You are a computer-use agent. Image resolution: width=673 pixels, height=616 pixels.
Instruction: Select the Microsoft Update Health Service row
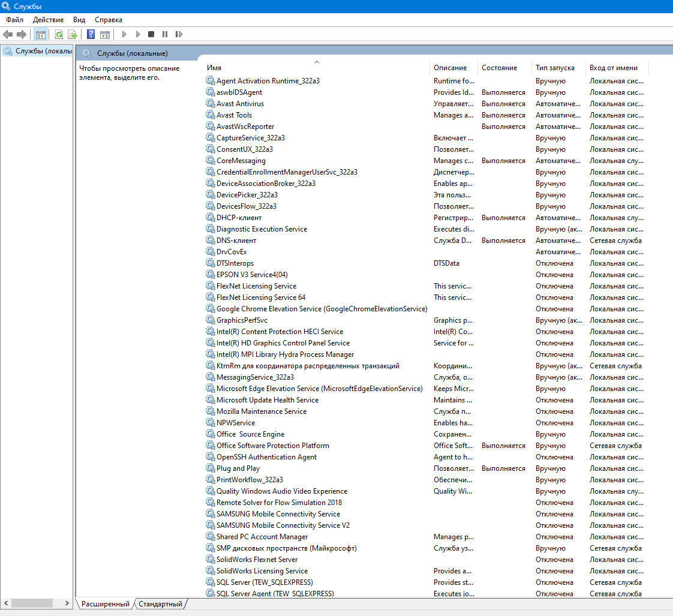pos(426,399)
